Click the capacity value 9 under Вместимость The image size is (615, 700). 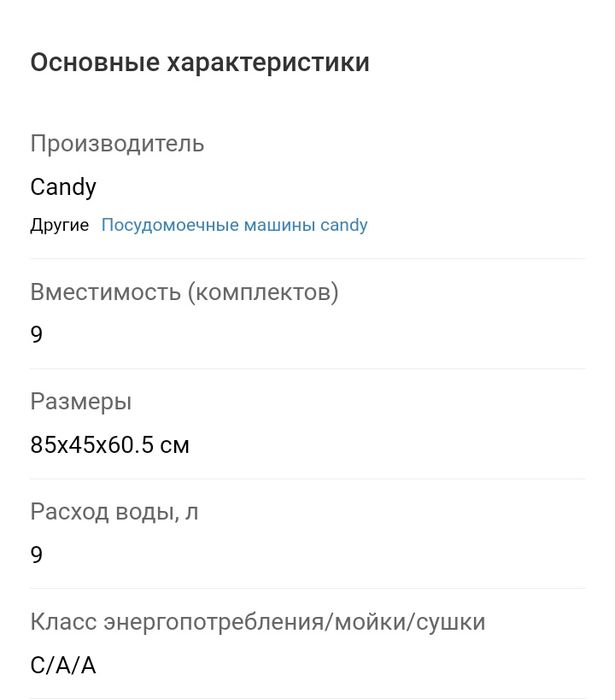tap(37, 335)
